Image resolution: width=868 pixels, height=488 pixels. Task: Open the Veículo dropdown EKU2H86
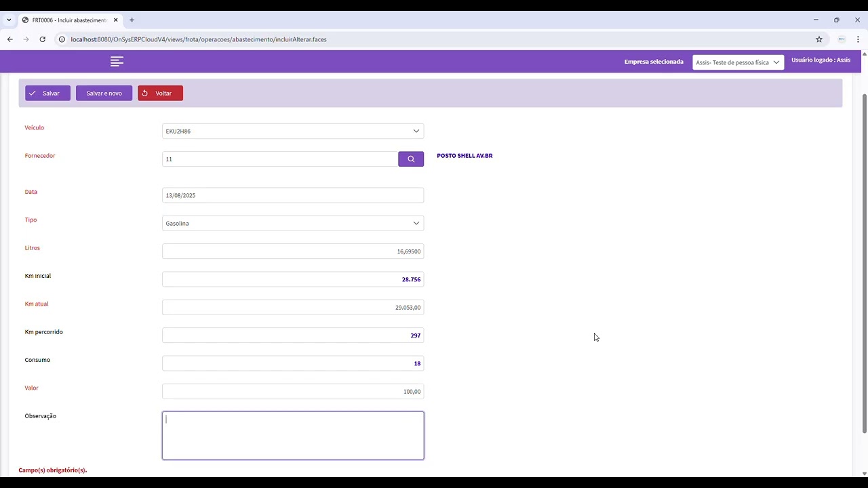(x=293, y=131)
